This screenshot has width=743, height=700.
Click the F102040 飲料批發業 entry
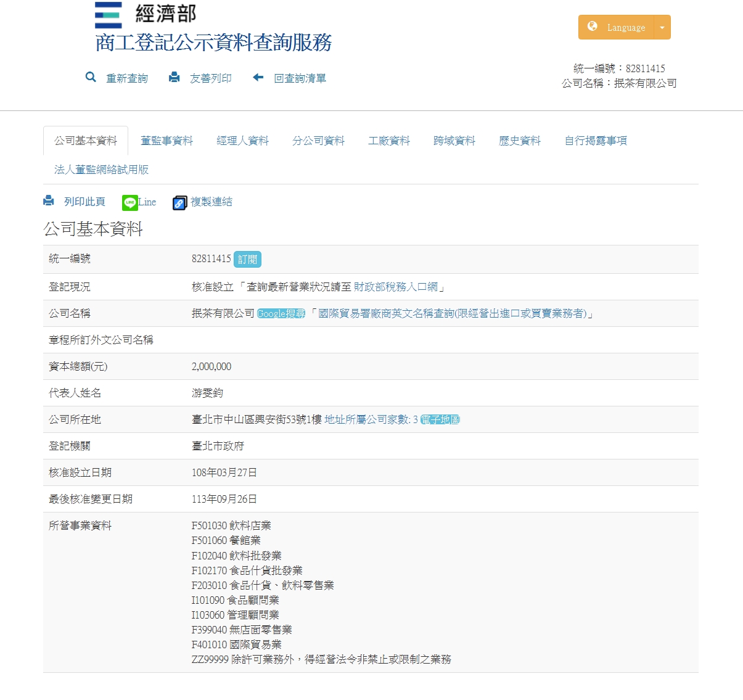pyautogui.click(x=237, y=556)
